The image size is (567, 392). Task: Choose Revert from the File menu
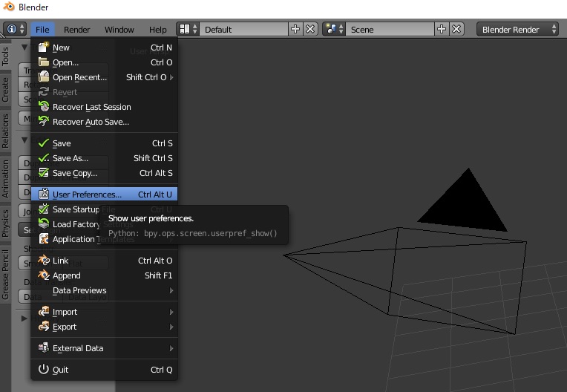(x=104, y=92)
